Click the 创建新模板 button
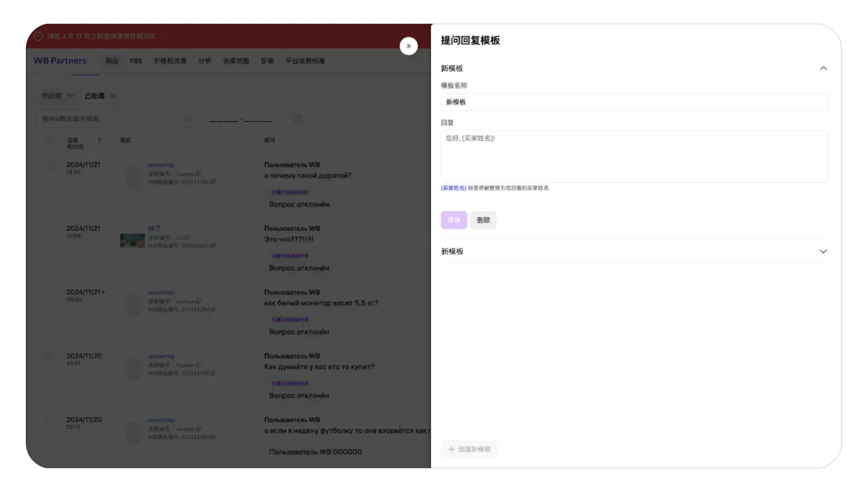This screenshot has height=492, width=868. 470,449
